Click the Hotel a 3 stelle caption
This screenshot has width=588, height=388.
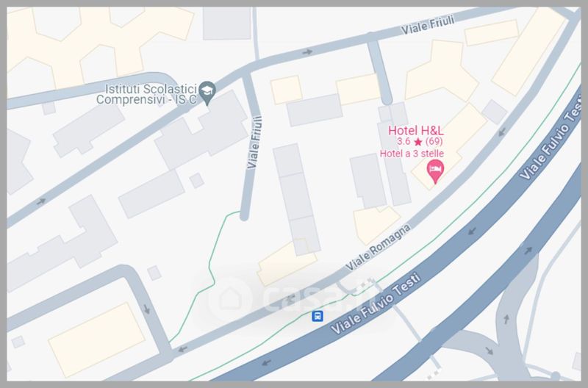pos(412,154)
